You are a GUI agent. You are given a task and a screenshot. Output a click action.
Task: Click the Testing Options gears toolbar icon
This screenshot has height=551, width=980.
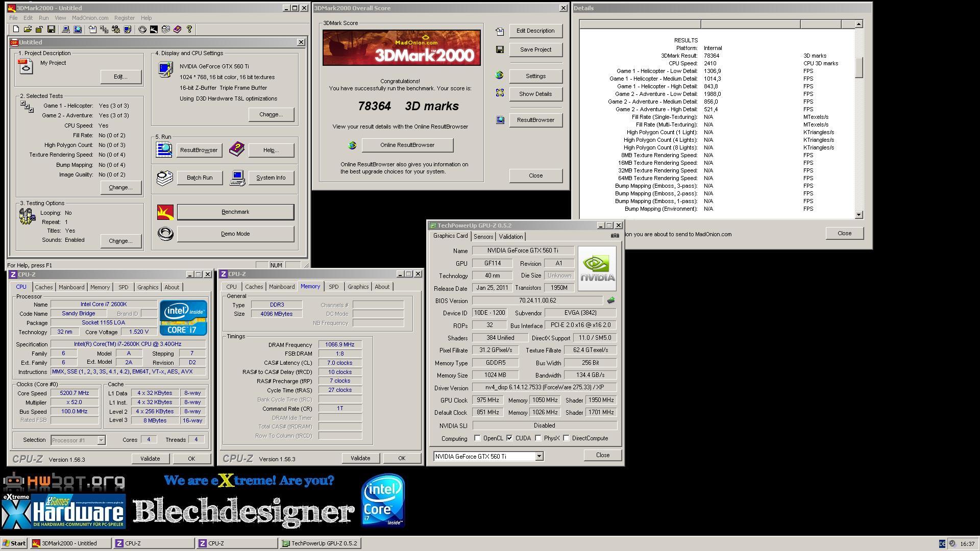click(x=116, y=30)
